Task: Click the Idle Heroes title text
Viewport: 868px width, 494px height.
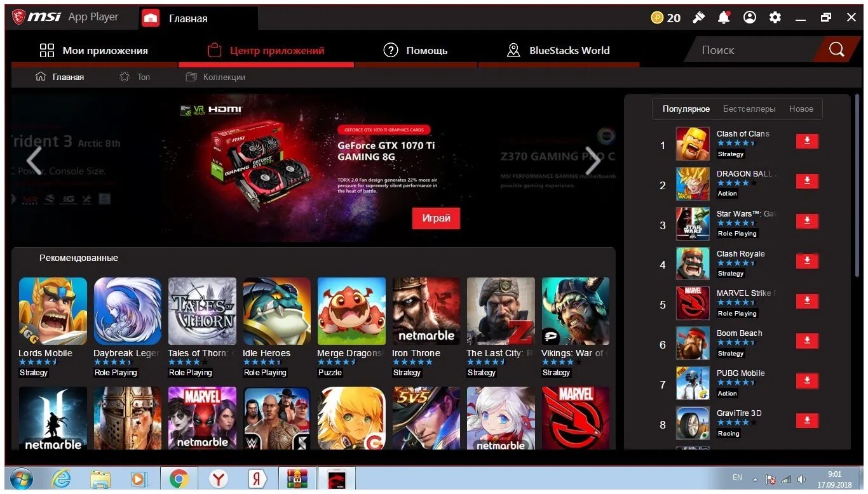Action: [267, 353]
